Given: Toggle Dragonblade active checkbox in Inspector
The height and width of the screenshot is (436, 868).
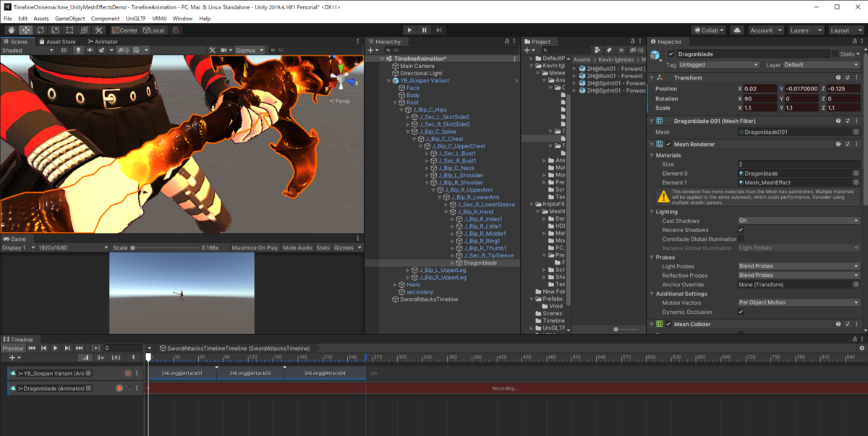Looking at the screenshot, I should point(671,54).
